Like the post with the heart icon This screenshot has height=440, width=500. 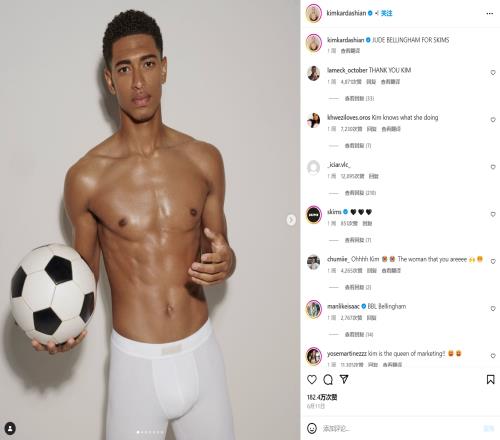[x=312, y=379]
